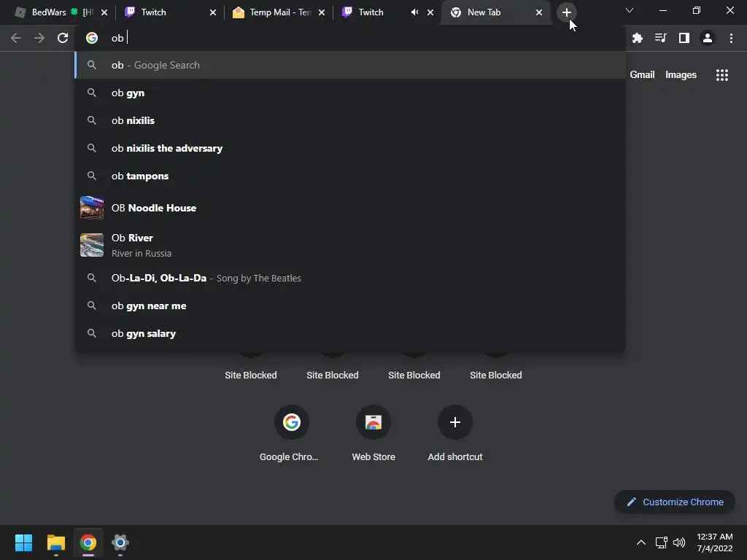Go back using the browser back arrow
Image resolution: width=747 pixels, height=560 pixels.
click(16, 38)
